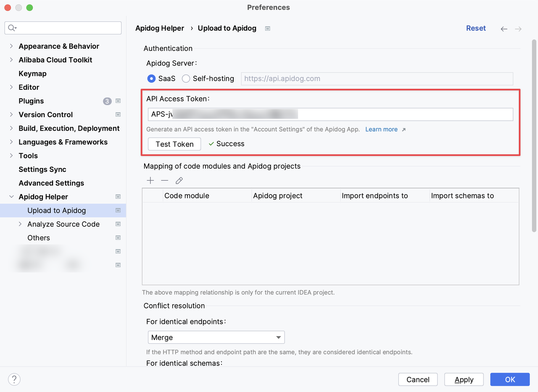Expand the Editor section
This screenshot has width=538, height=392.
coord(11,87)
